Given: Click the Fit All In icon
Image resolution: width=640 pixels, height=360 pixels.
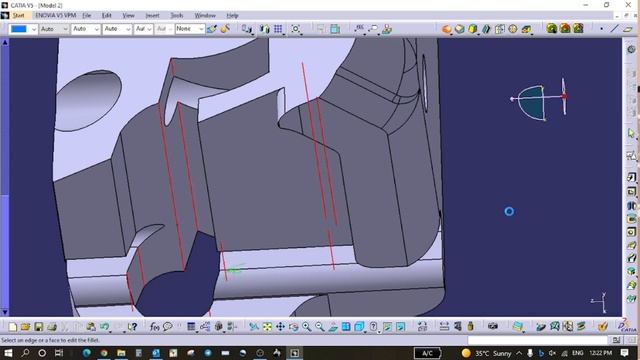Looking at the screenshot, I should tap(267, 327).
